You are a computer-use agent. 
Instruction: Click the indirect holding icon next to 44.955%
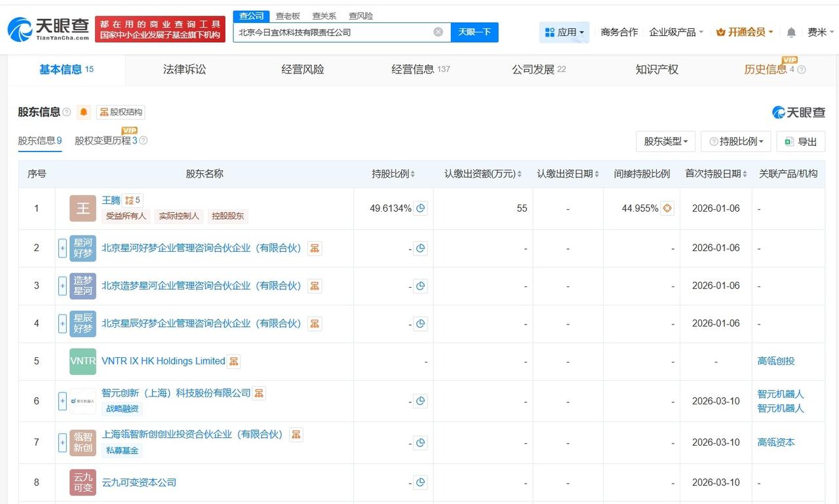[x=667, y=208]
